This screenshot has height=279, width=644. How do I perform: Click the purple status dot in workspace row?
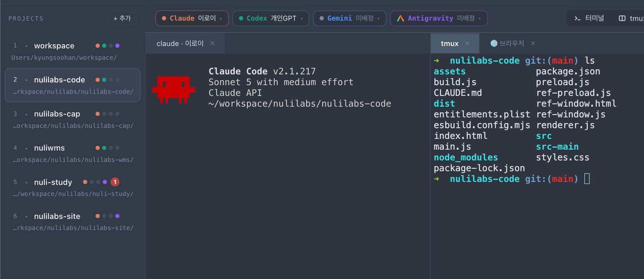click(117, 46)
